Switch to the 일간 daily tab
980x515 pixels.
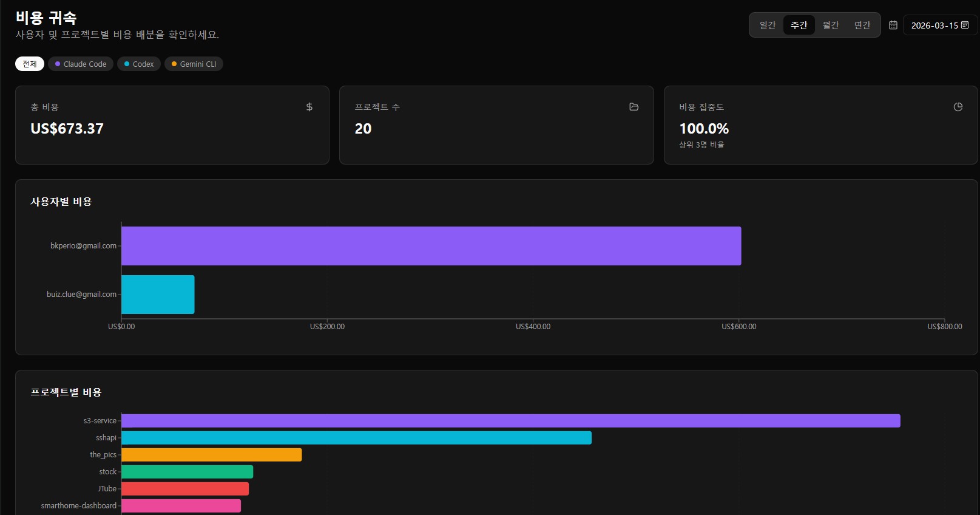(x=768, y=25)
